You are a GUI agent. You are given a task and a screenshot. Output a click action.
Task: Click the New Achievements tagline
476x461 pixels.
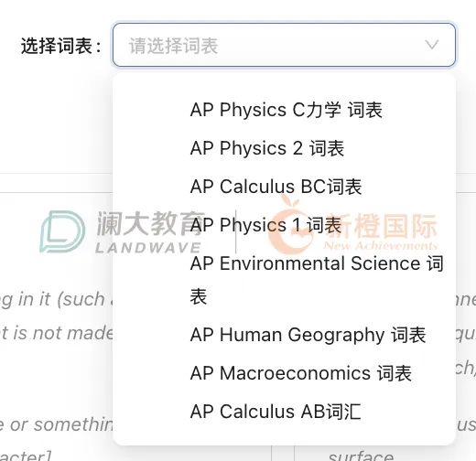point(380,246)
